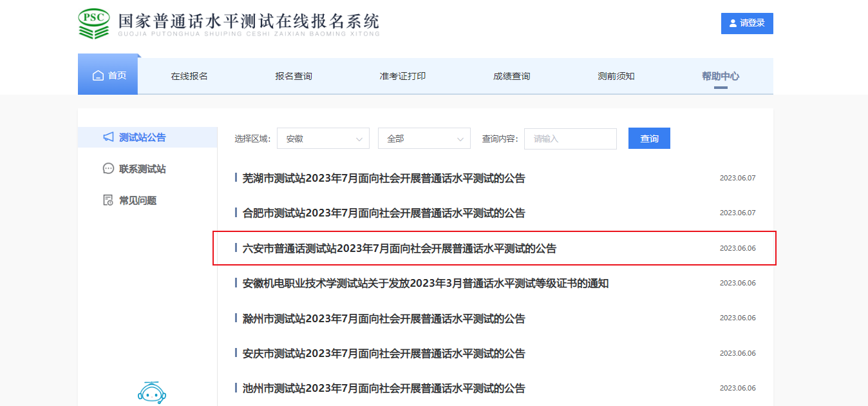Expand the 全部 station dropdown
Screen dimensions: 868x406
[x=424, y=139]
